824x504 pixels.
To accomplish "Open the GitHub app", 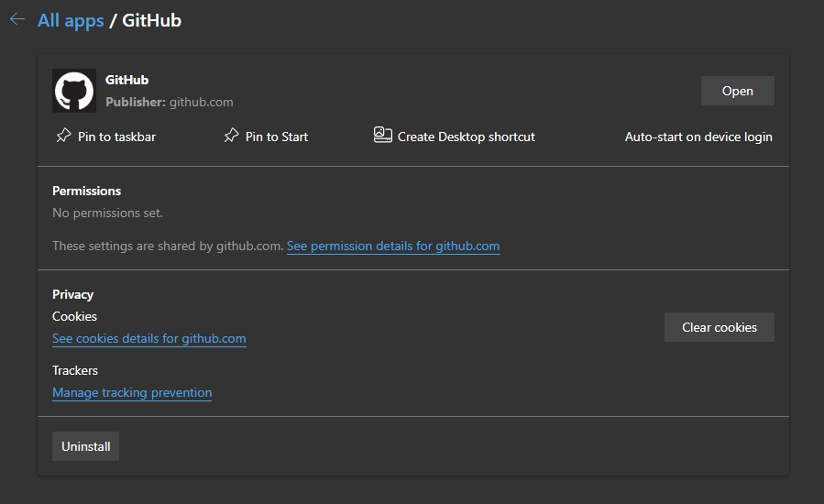I will pos(737,91).
